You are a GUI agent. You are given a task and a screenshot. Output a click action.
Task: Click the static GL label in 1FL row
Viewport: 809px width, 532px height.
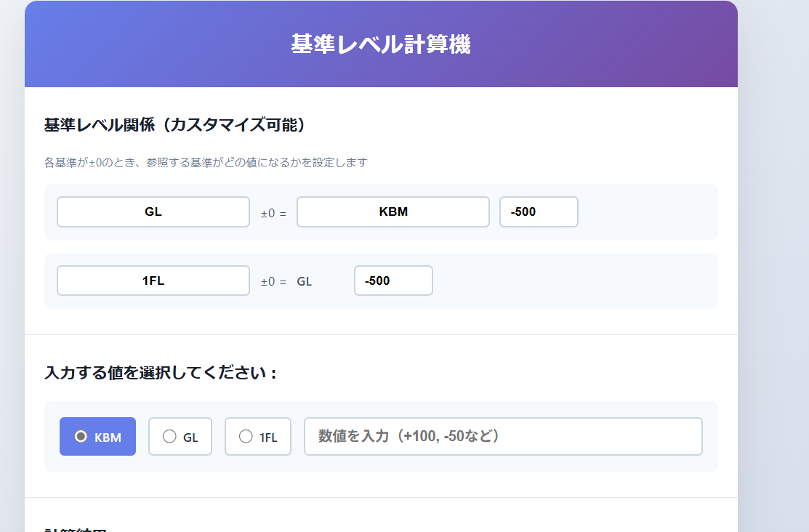pyautogui.click(x=304, y=281)
